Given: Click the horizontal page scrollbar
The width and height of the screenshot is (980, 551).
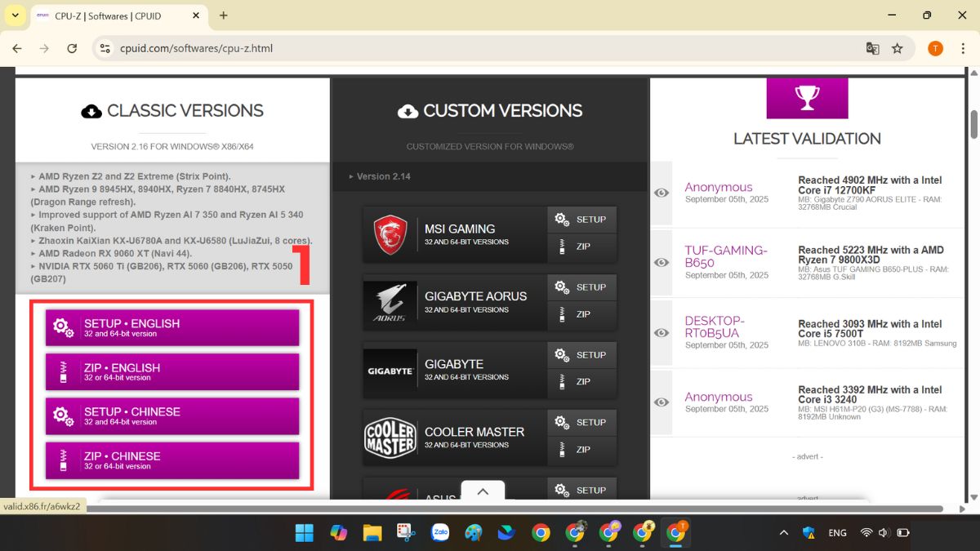Looking at the screenshot, I should coord(514,509).
